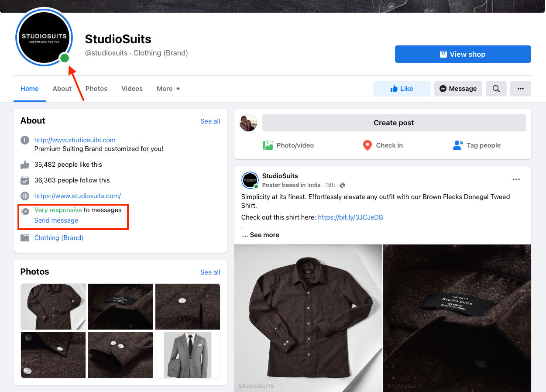Open the post's large brown shirt image
546x392 pixels.
308,318
